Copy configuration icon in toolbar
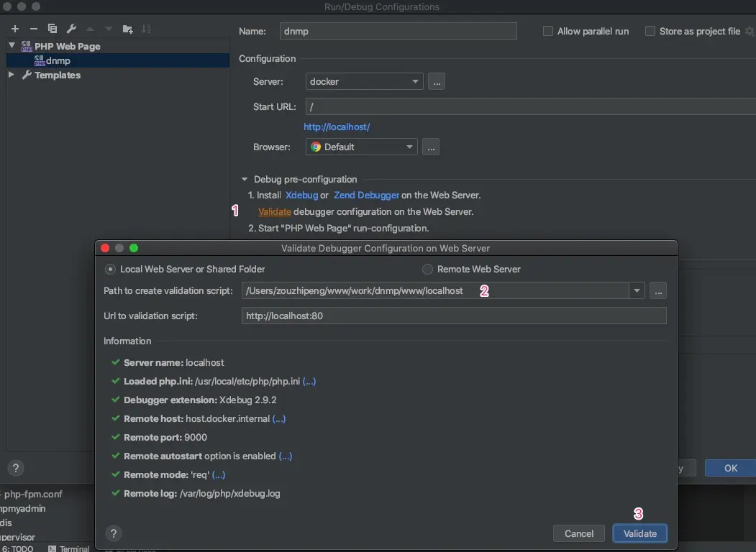The image size is (756, 552). point(52,29)
